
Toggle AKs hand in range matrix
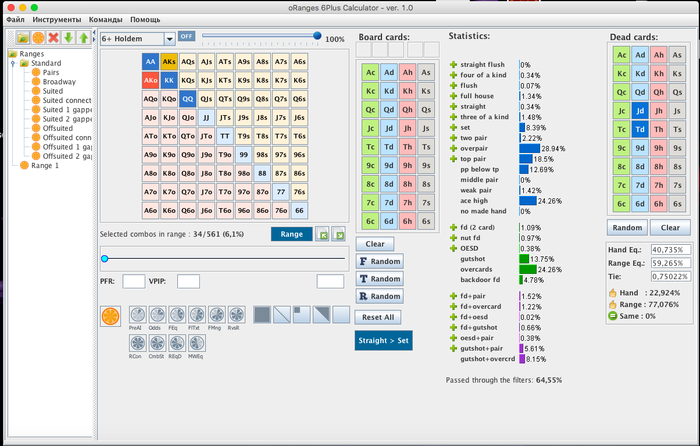click(169, 62)
